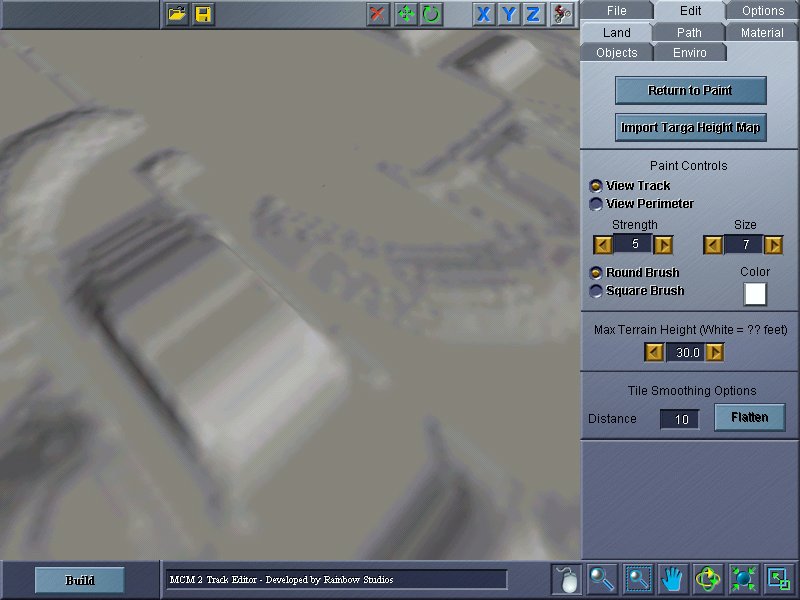Increase brush Size with right arrow

click(x=773, y=245)
